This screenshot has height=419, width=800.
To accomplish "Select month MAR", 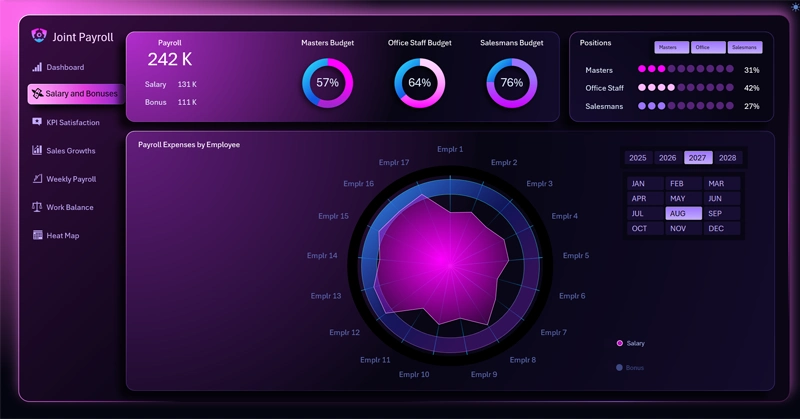I will [722, 183].
